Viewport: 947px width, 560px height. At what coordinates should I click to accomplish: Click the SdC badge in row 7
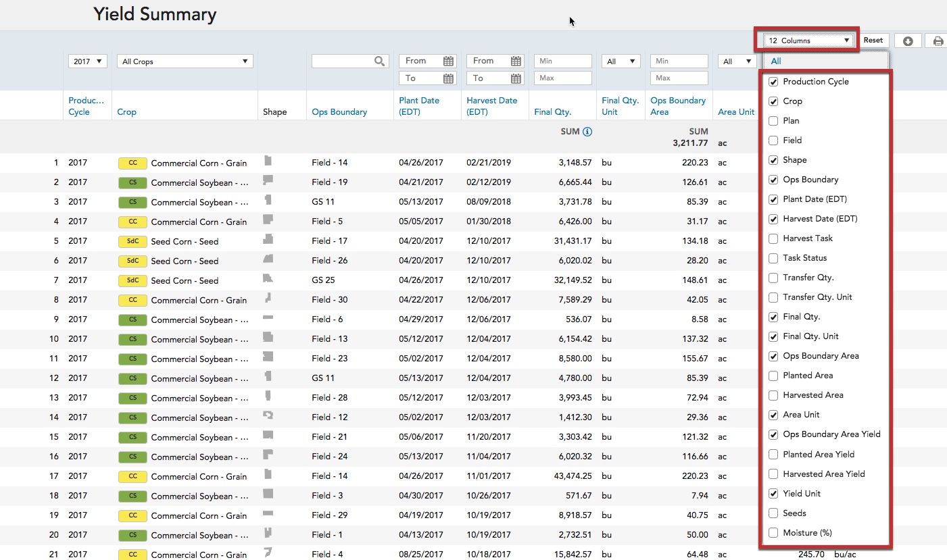(132, 280)
